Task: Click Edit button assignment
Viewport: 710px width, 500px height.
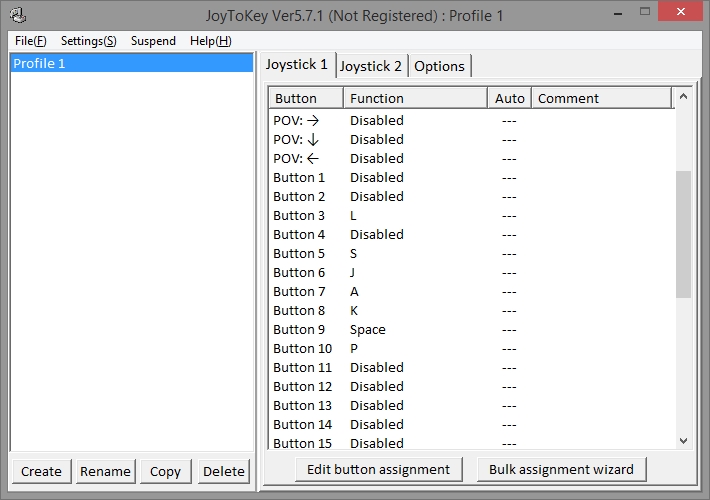Action: tap(379, 469)
